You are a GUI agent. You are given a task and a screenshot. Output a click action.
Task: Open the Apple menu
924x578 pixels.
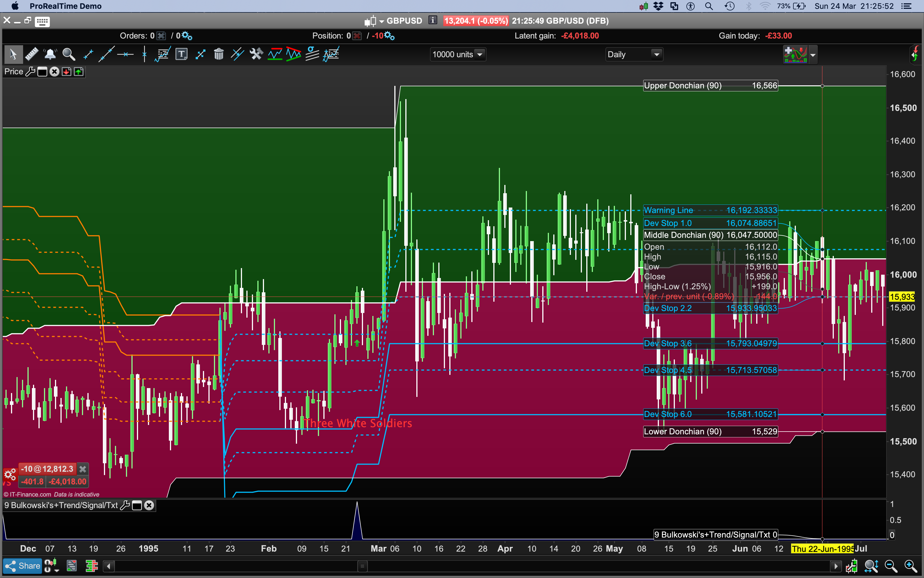(15, 6)
